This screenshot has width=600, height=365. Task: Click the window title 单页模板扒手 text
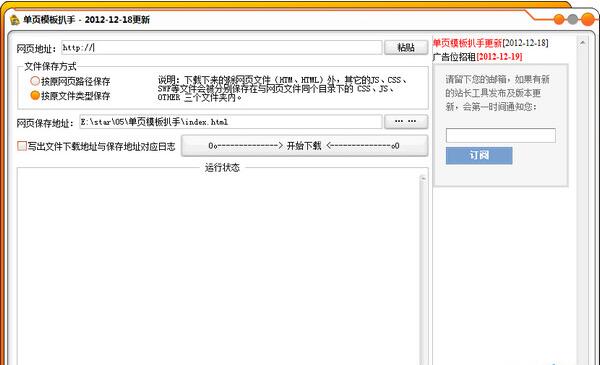click(49, 20)
